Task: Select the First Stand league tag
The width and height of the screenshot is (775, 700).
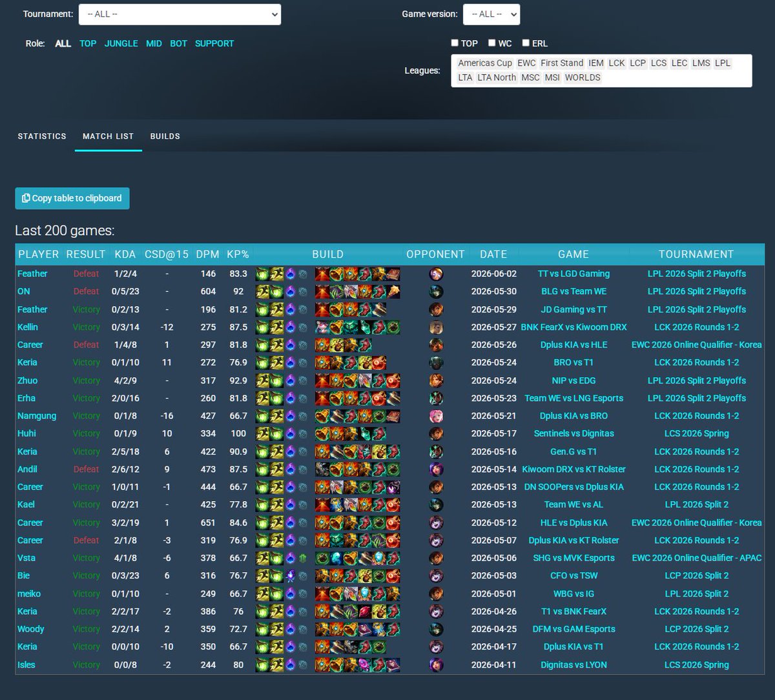Action: click(562, 63)
